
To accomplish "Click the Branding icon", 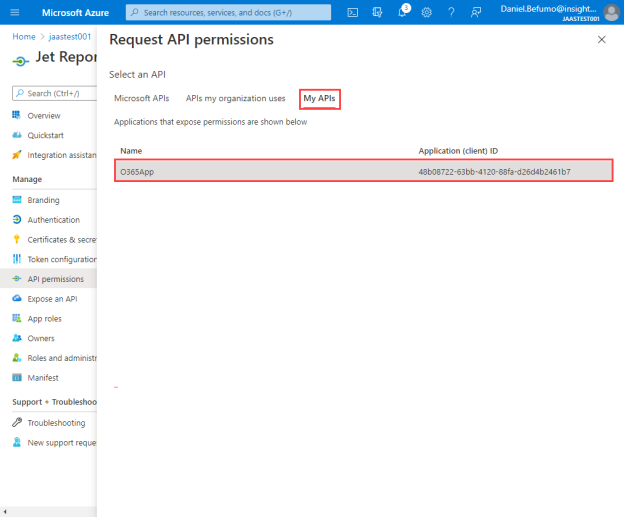I will (17, 199).
